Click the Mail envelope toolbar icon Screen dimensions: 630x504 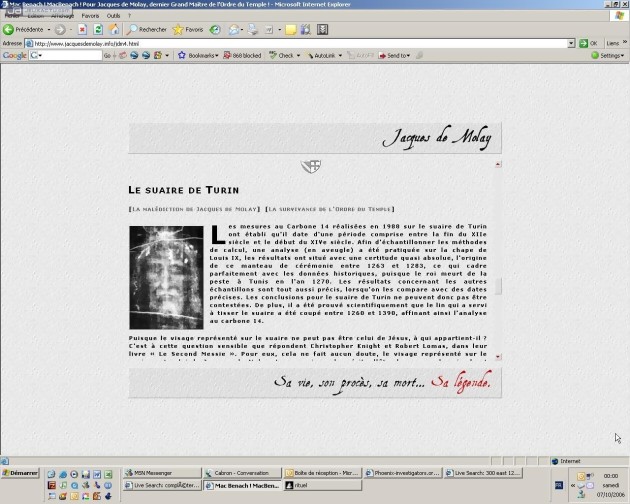(233, 30)
